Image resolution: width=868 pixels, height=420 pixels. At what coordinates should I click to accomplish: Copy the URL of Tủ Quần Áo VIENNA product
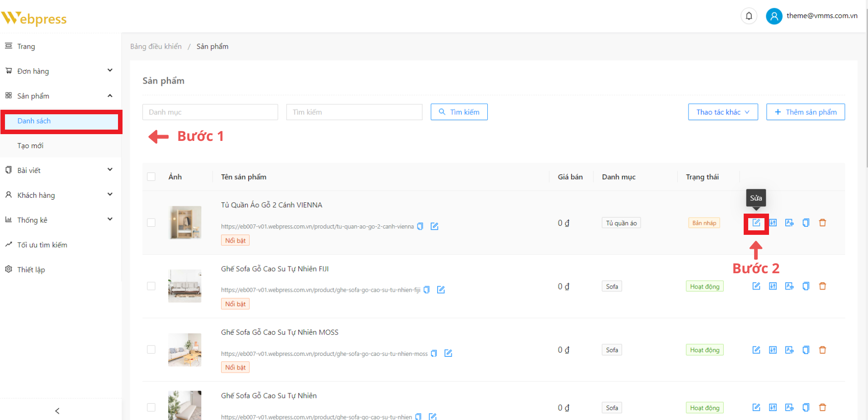pos(420,226)
